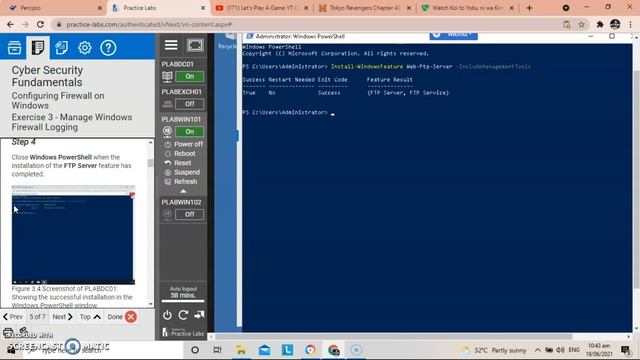This screenshot has height=360, width=640.
Task: Click the volume speaker tray icon
Action: (560, 350)
